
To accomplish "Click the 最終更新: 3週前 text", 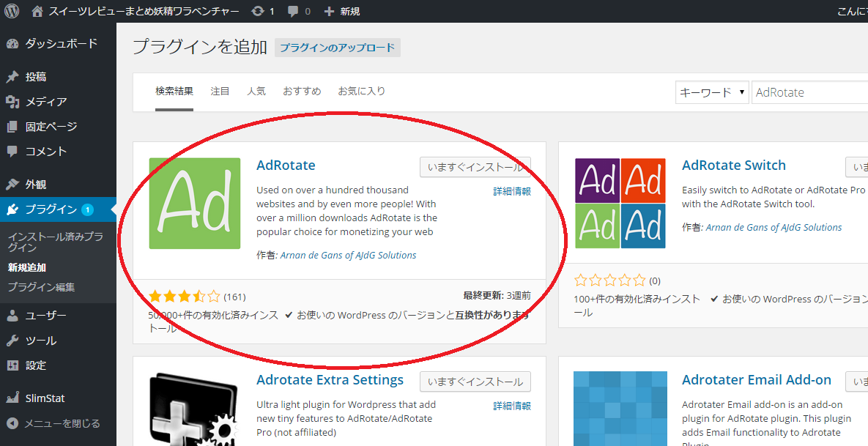I will (x=497, y=295).
